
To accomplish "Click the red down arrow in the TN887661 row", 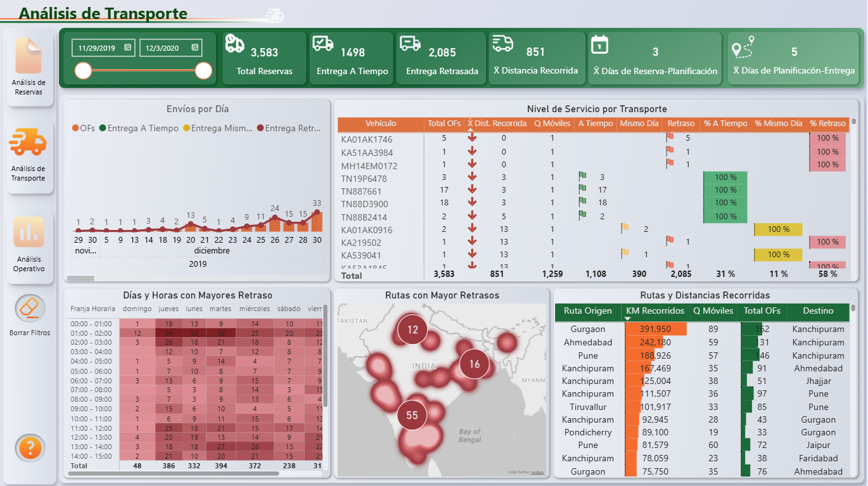I will (472, 190).
